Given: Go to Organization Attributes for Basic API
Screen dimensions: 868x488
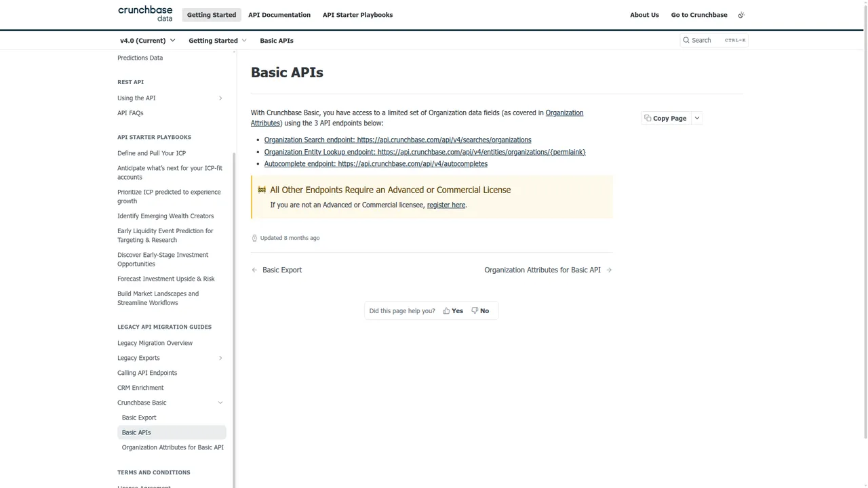Looking at the screenshot, I should tap(542, 270).
